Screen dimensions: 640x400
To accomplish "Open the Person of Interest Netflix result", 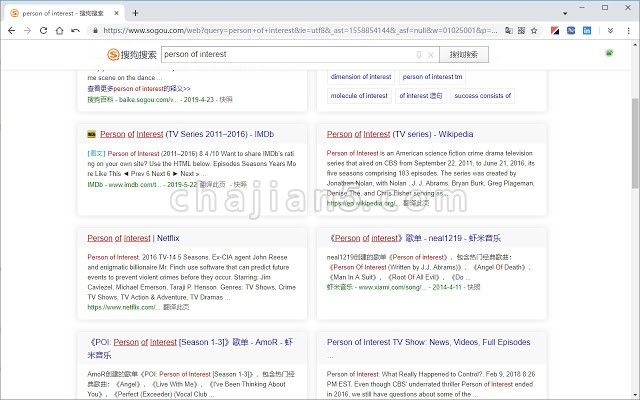I will click(133, 238).
